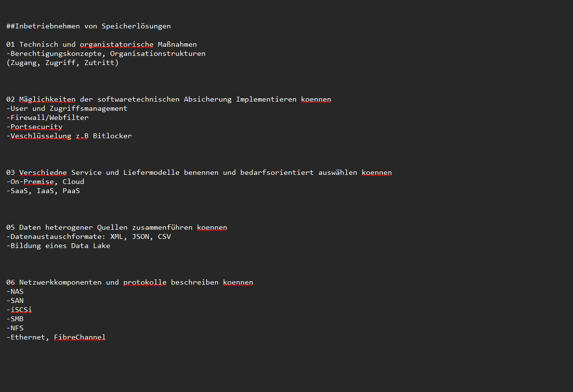The image size is (573, 392).
Task: Click the "NFS" list entry
Action: point(17,328)
